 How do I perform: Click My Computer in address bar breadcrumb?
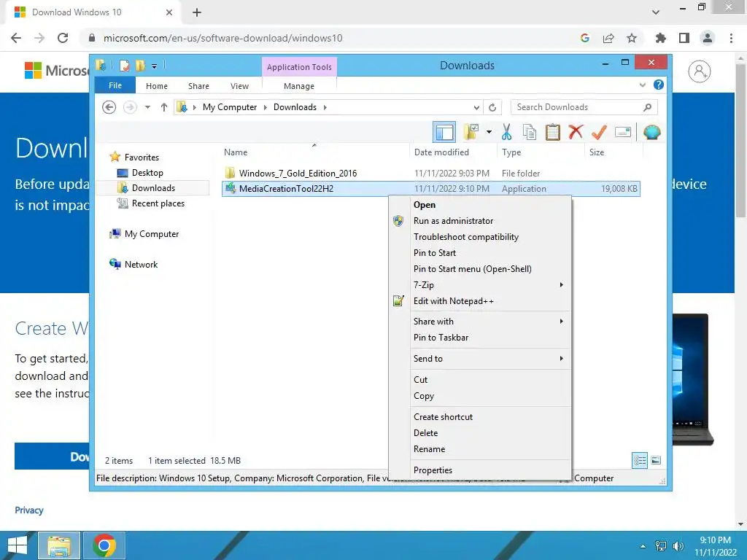[230, 107]
